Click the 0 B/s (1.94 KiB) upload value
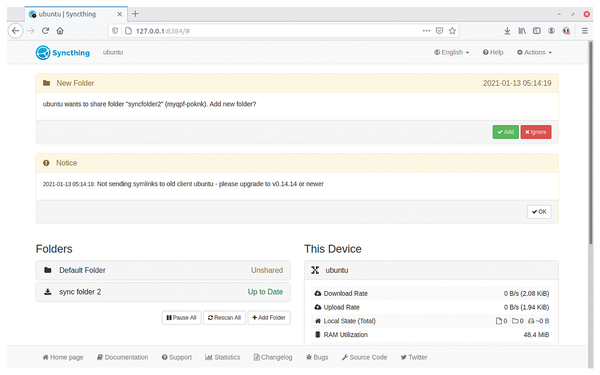Viewport: 600px width, 375px height. (526, 307)
